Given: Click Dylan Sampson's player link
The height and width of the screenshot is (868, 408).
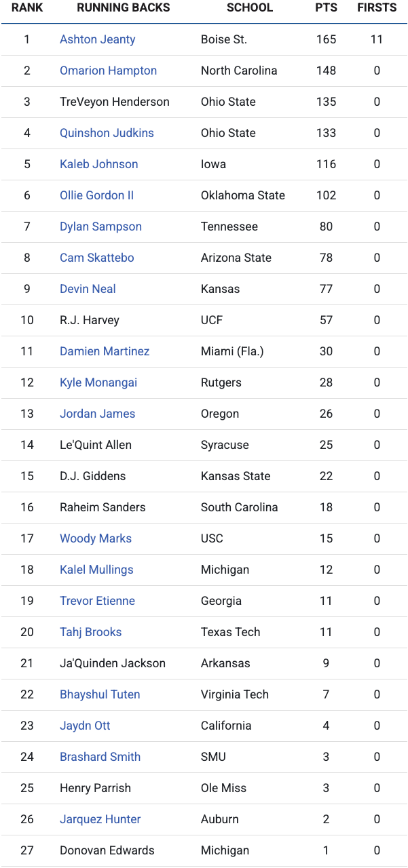Looking at the screenshot, I should pos(100,226).
